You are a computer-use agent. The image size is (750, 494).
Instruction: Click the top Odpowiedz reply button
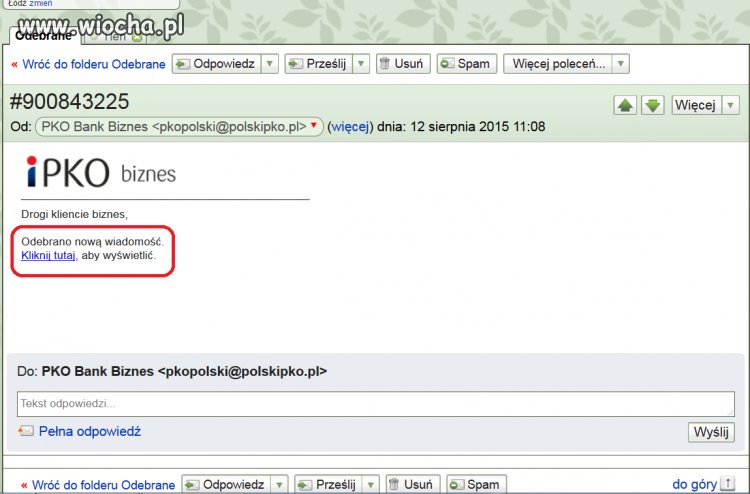pos(217,64)
